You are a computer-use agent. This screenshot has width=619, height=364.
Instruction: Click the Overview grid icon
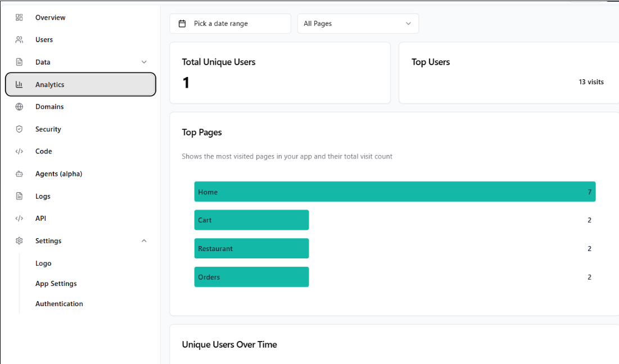click(19, 17)
